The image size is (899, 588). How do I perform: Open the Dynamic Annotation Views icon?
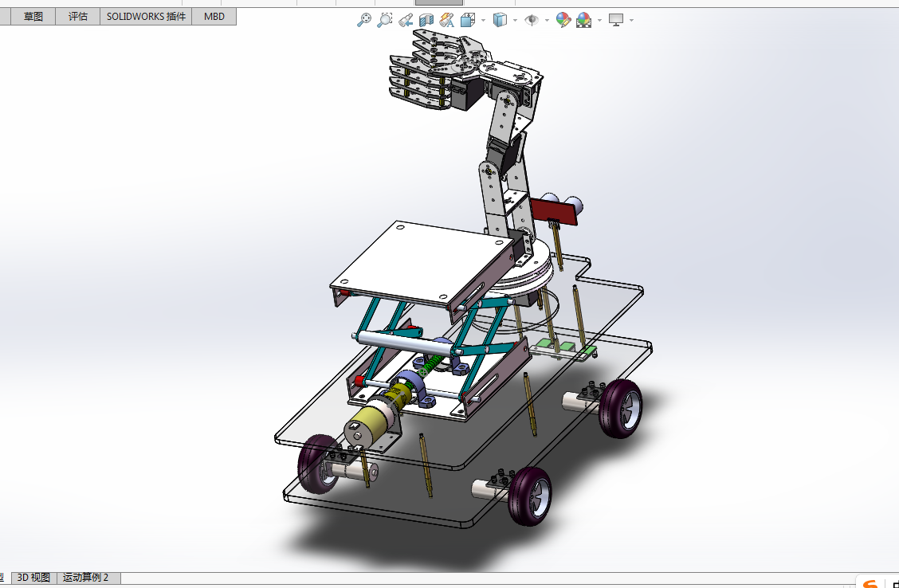point(446,20)
